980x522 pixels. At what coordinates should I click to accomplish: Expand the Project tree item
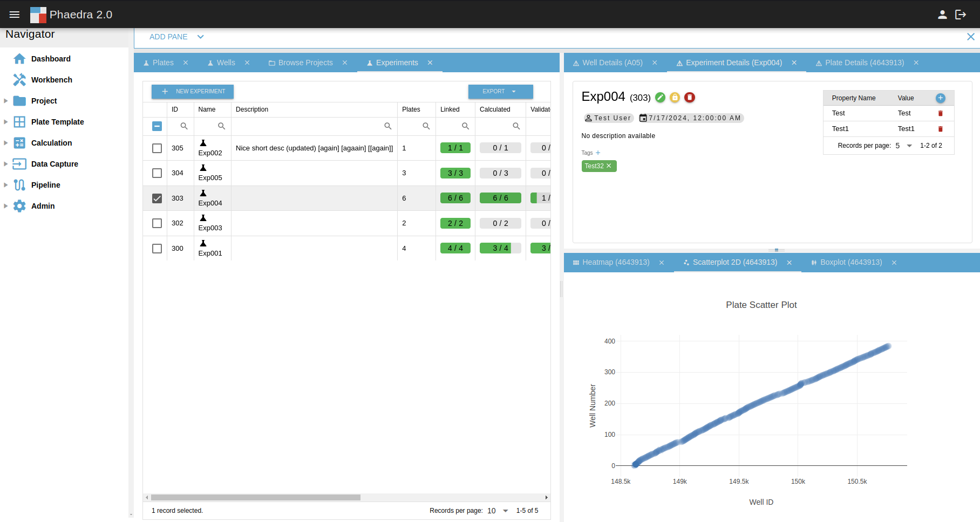6,101
